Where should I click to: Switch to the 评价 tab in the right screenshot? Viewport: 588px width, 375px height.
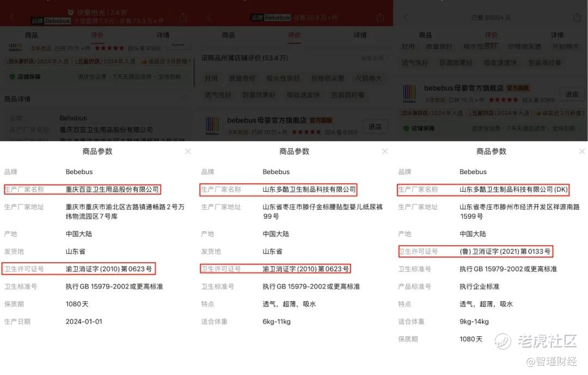(x=491, y=35)
